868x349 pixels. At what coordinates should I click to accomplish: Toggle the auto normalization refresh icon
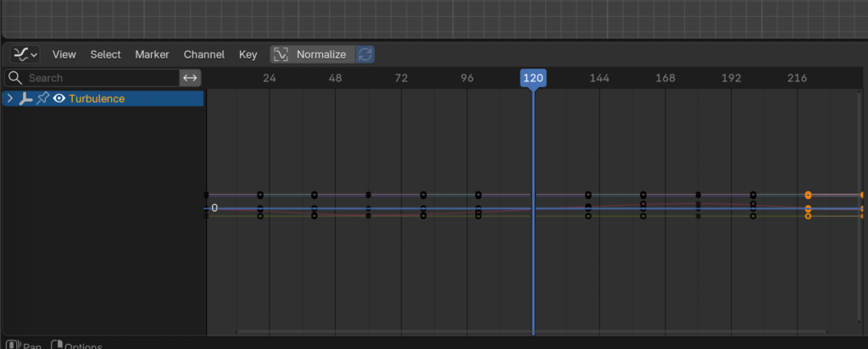coord(365,54)
